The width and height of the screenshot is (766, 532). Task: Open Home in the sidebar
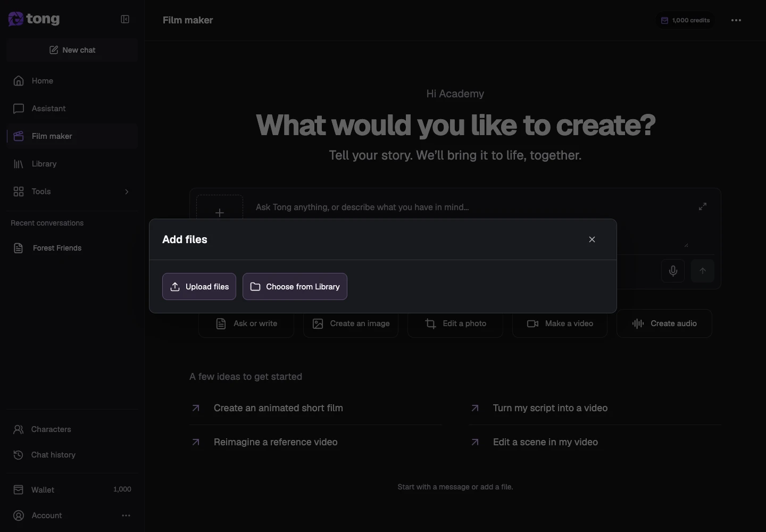pos(72,81)
